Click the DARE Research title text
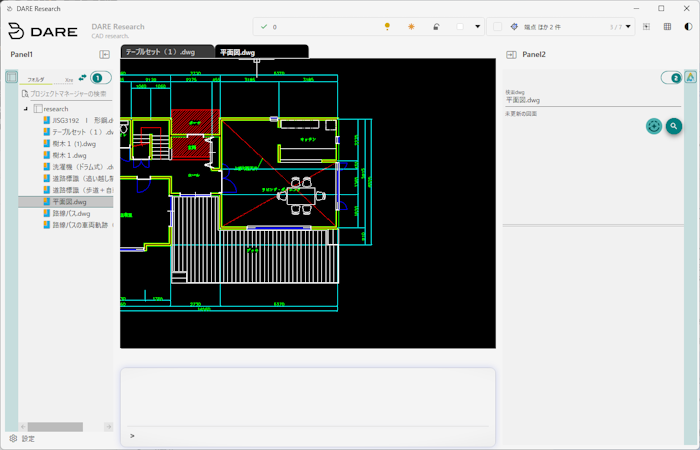This screenshot has height=450, width=700. [118, 27]
